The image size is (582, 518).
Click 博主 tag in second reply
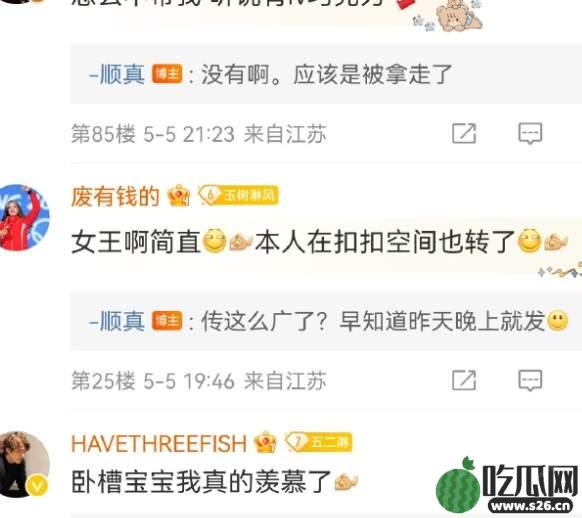[x=167, y=321]
